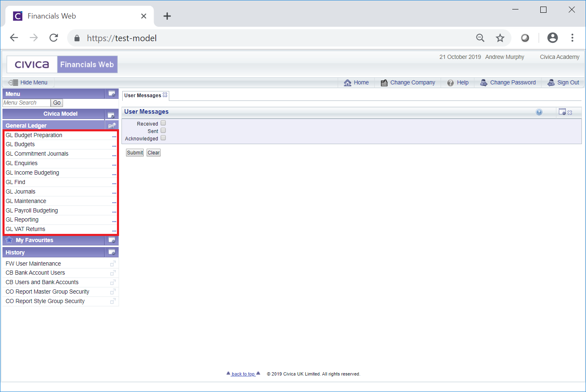586x392 pixels.
Task: Collapse the History panel
Action: 112,252
